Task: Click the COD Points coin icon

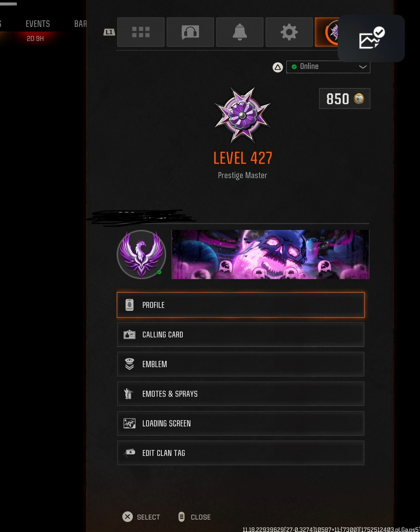Action: (359, 99)
